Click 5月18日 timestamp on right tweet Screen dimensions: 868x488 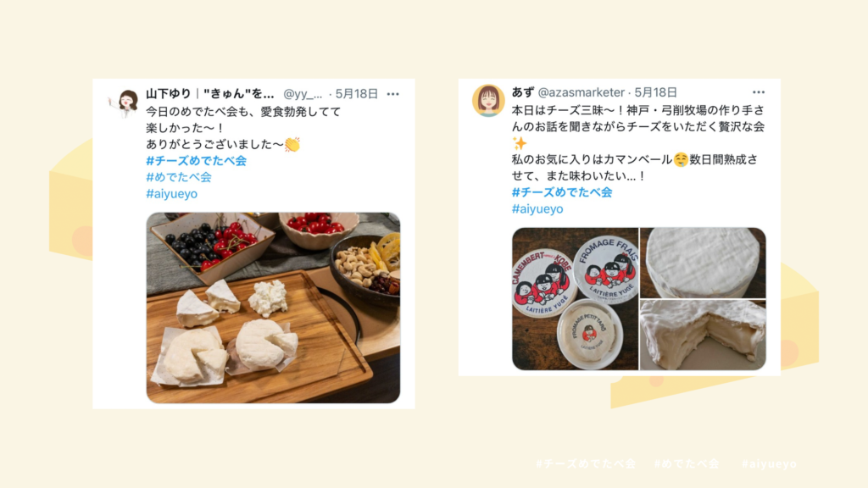point(655,92)
